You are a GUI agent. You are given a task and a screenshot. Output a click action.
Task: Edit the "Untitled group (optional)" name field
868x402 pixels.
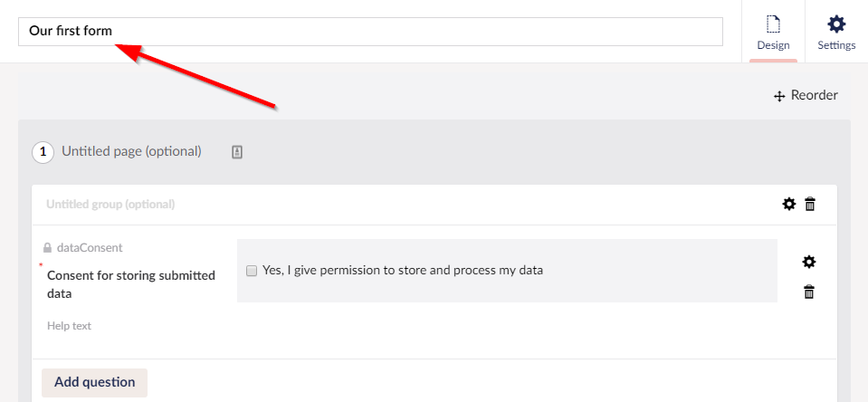(x=110, y=205)
